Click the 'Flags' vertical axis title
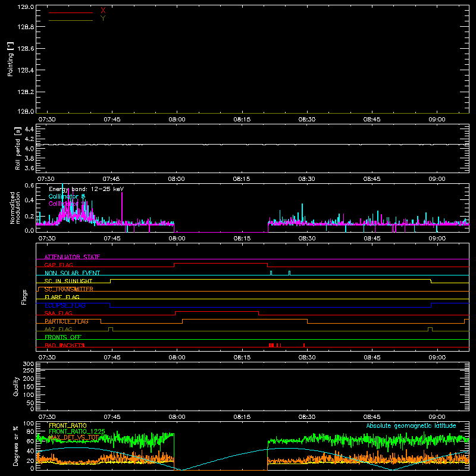The image size is (476, 476). tap(24, 297)
